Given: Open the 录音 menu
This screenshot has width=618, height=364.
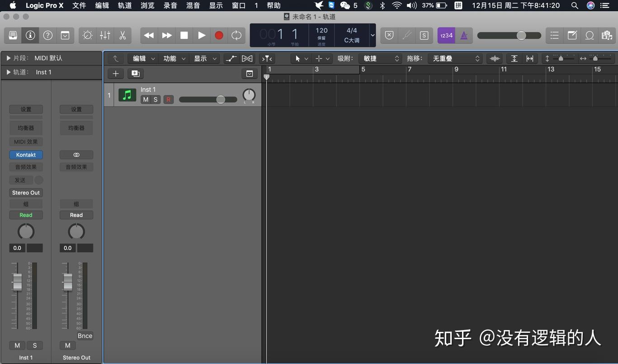Looking at the screenshot, I should point(170,5).
